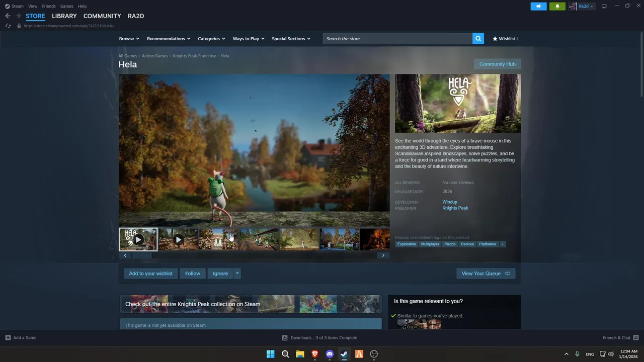Image resolution: width=644 pixels, height=362 pixels.
Task: Open the Wishlist link
Action: (x=506, y=39)
